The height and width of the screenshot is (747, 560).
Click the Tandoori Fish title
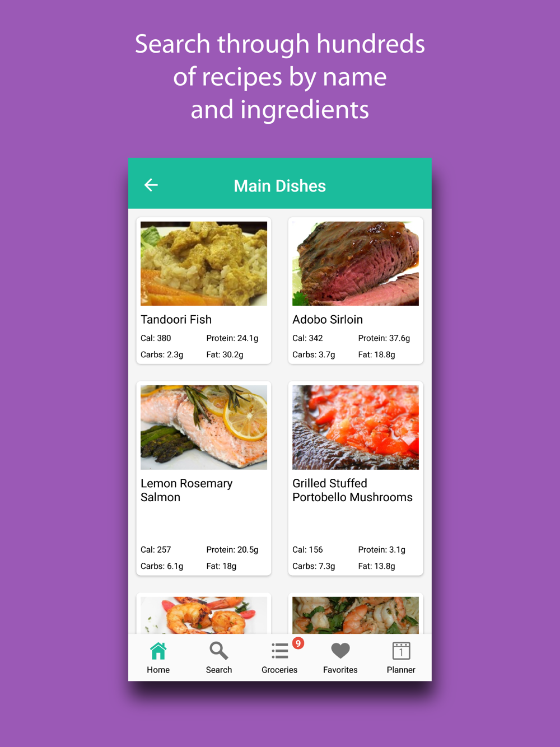(x=176, y=320)
